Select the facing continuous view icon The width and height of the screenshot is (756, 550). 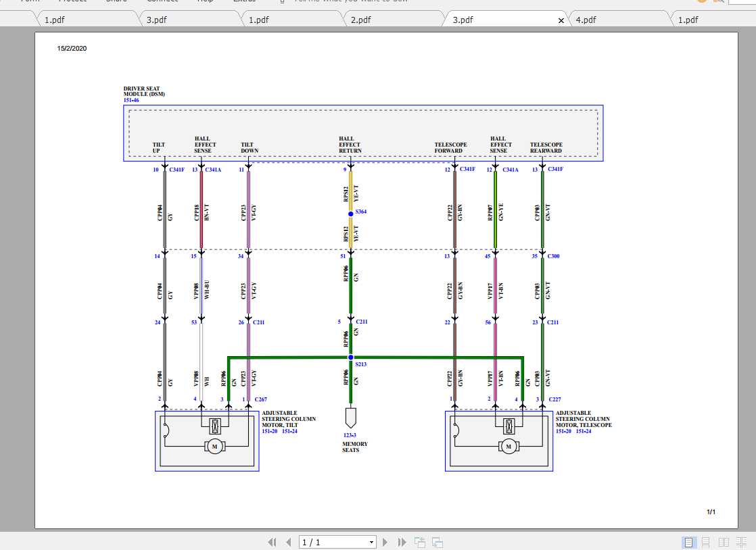pos(740,542)
